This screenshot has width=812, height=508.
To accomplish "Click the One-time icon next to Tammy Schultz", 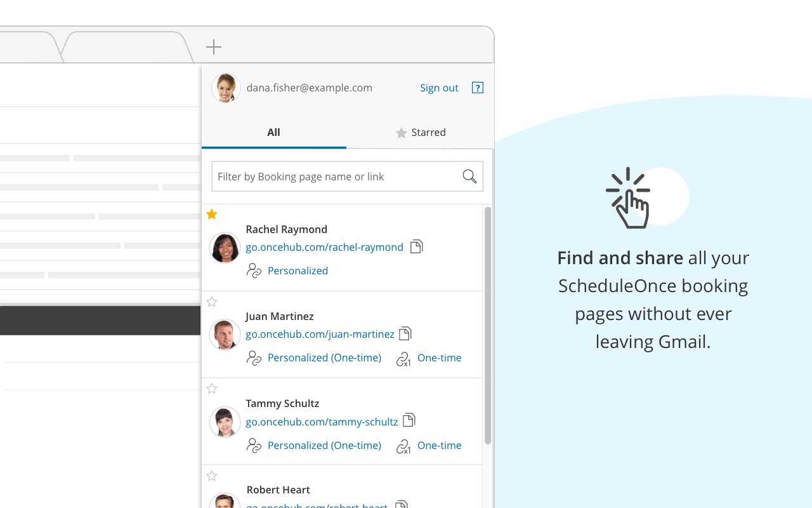I will tap(403, 446).
